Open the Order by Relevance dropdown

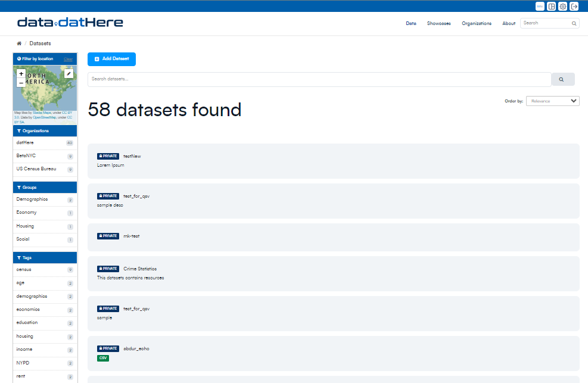[552, 101]
